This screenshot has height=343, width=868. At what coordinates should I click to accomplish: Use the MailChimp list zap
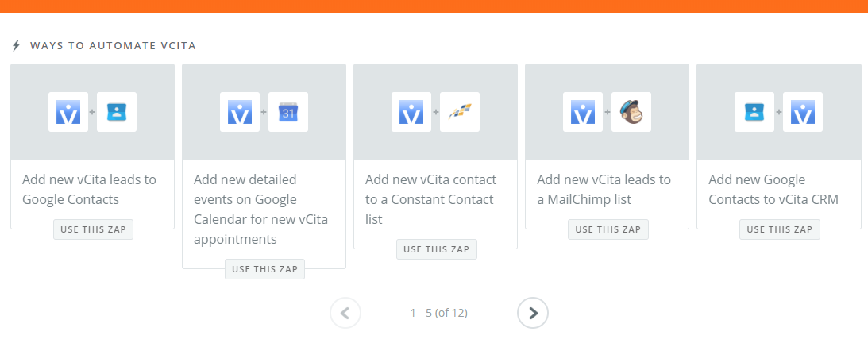tap(608, 229)
